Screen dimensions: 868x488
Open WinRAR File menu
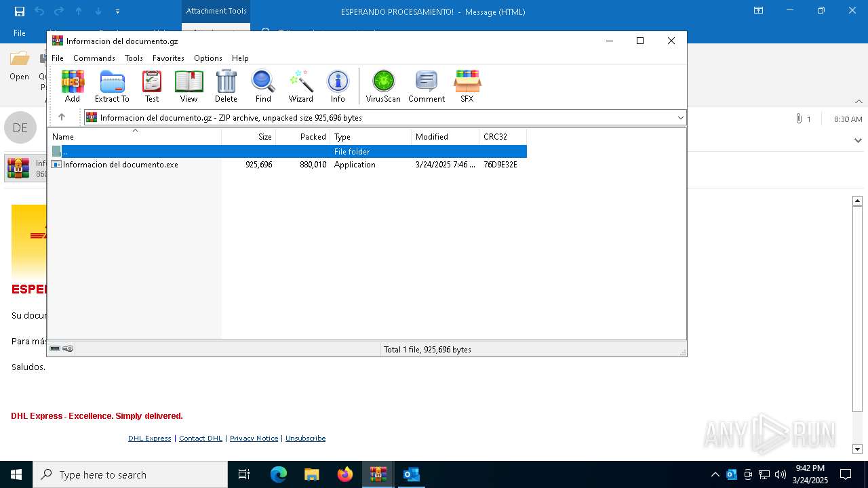point(58,58)
